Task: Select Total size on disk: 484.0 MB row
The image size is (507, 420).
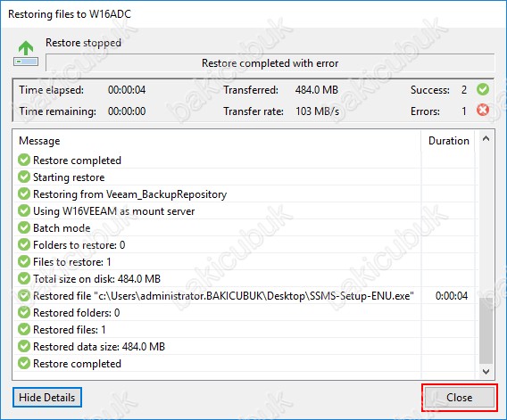Action: 245,278
